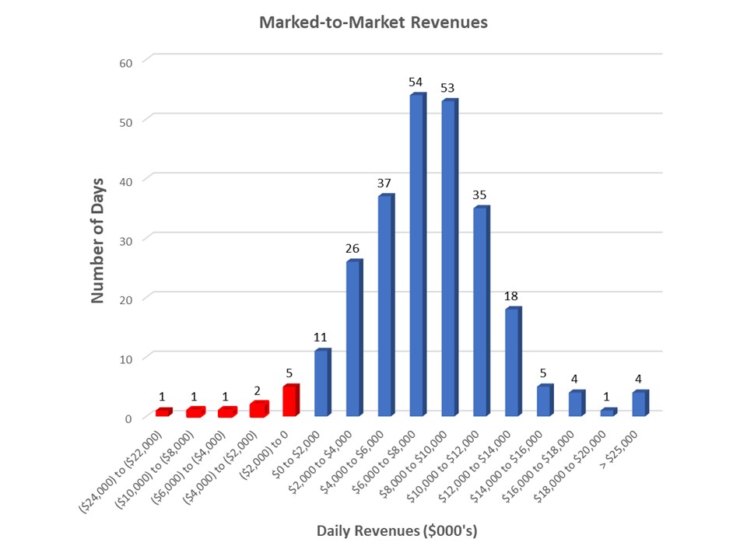
Task: Click the red bar labeled 2
Action: click(x=258, y=410)
